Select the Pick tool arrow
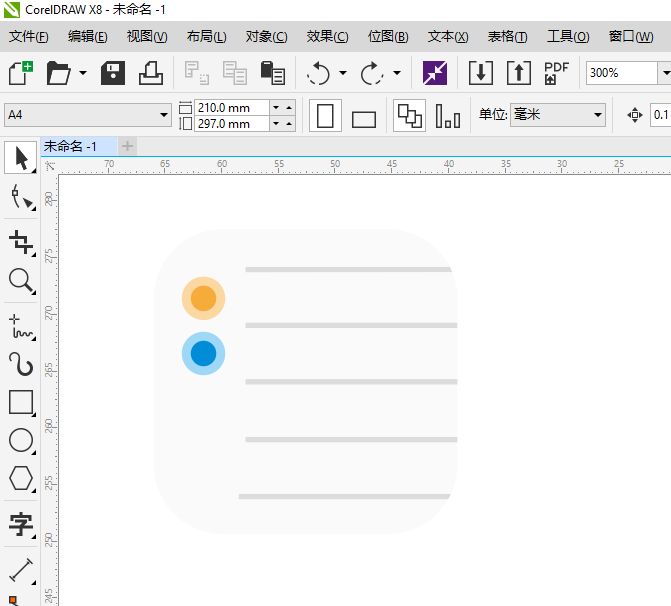671x606 pixels. 21,158
